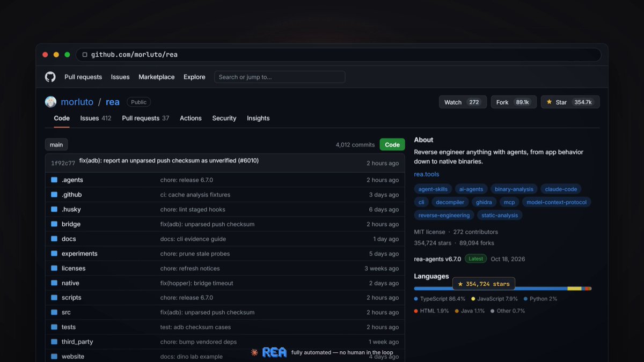The height and width of the screenshot is (362, 644).
Task: Open commit hash 1f92c77
Action: pos(63,163)
